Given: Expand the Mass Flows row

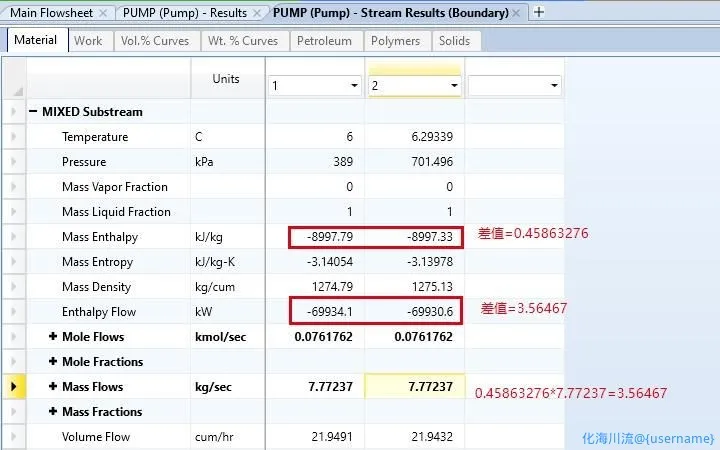Looking at the screenshot, I should click(53, 387).
